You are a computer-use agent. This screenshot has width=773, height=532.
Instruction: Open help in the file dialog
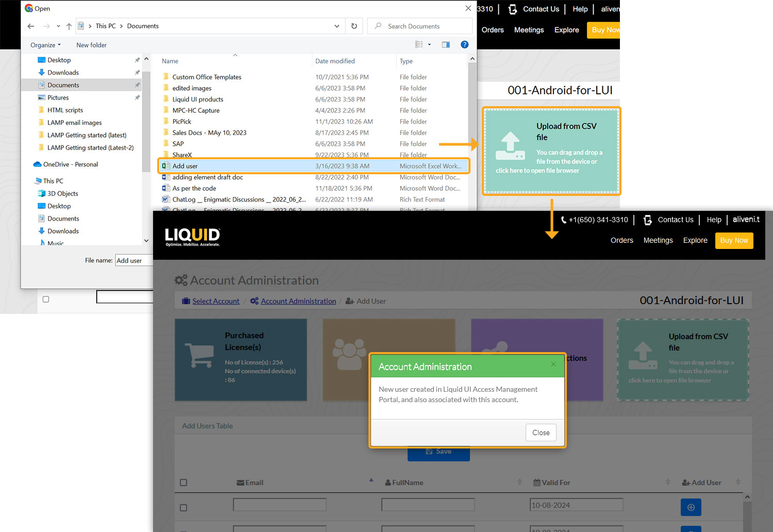[x=464, y=45]
